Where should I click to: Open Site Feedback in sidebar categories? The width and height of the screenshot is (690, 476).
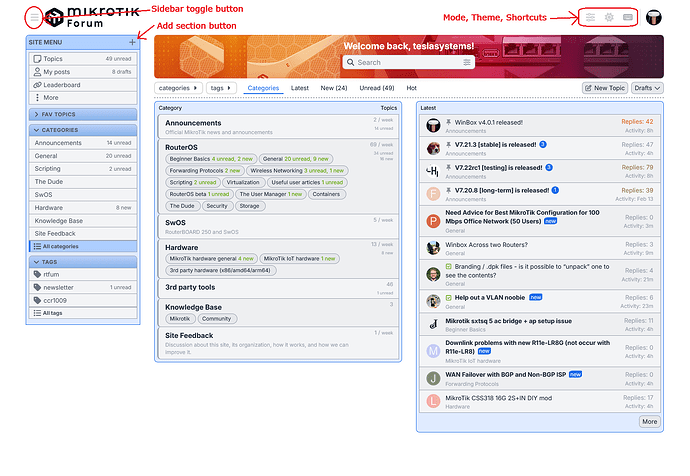tap(83, 234)
